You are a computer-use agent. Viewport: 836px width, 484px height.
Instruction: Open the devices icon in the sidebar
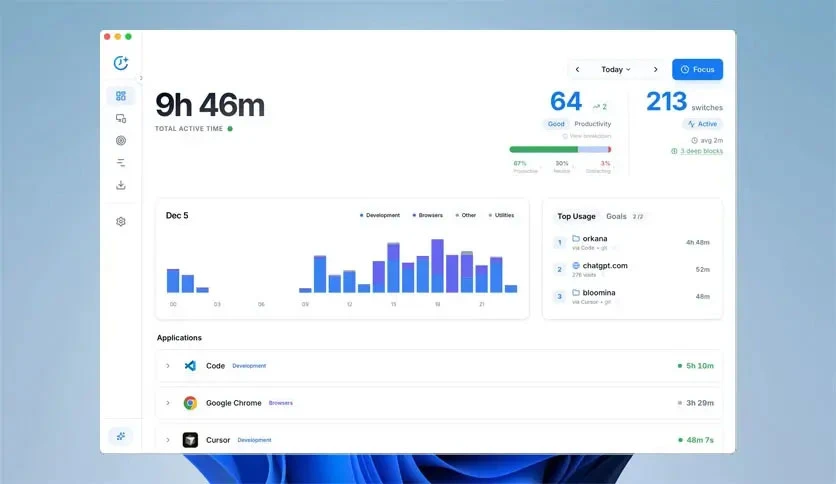coord(121,118)
